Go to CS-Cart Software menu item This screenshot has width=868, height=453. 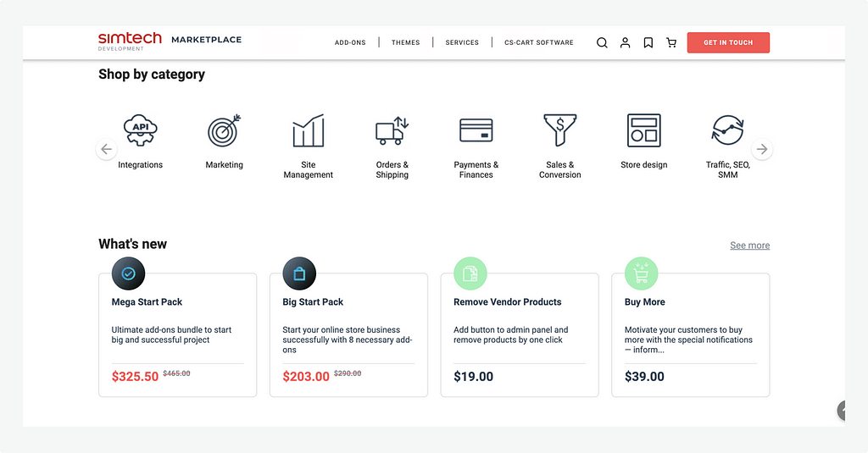[x=538, y=42]
